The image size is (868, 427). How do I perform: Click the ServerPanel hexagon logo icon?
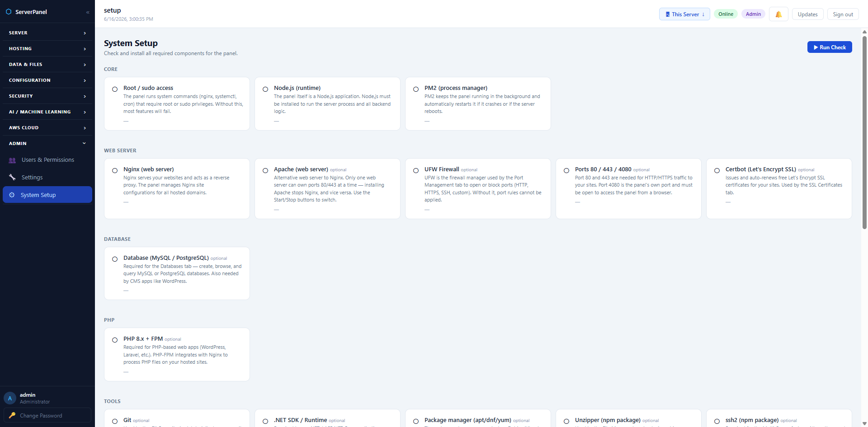(9, 12)
